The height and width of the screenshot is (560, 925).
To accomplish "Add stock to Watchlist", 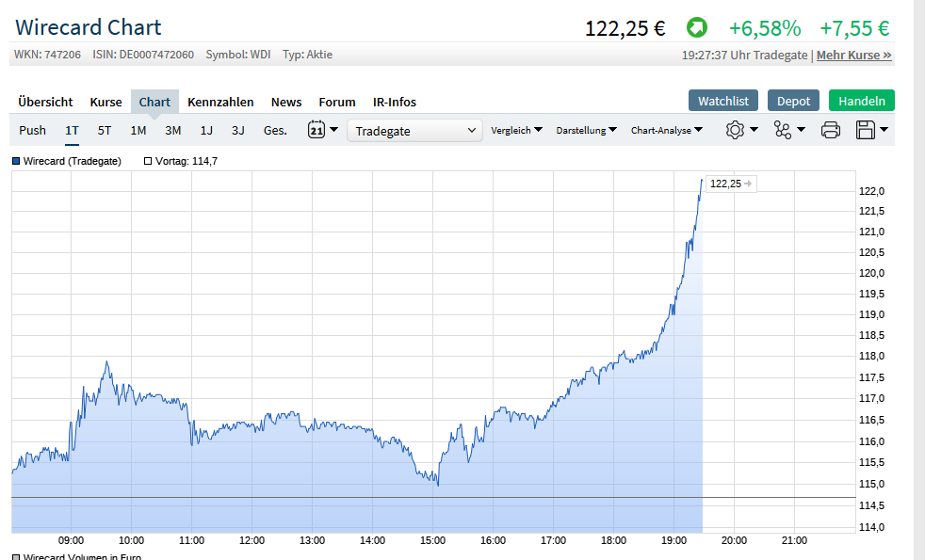I will click(723, 101).
